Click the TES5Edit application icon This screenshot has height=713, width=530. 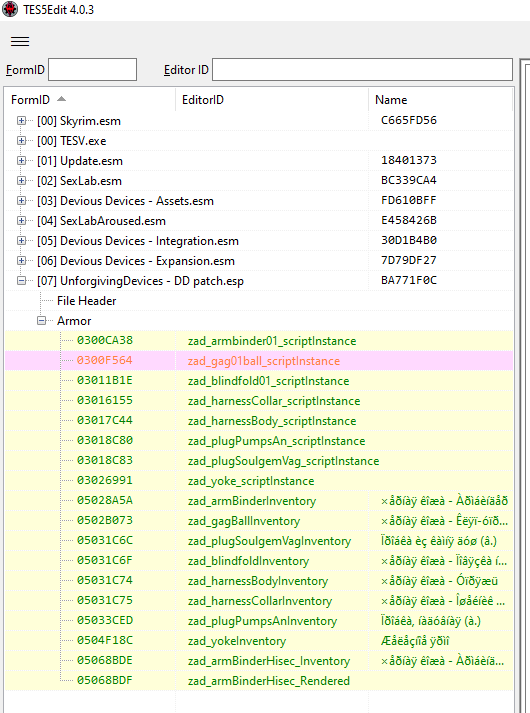pos(10,10)
